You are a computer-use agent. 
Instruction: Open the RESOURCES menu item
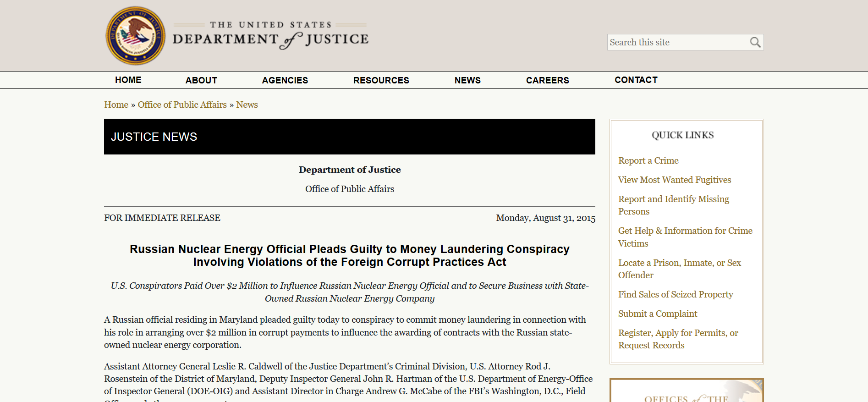click(381, 80)
